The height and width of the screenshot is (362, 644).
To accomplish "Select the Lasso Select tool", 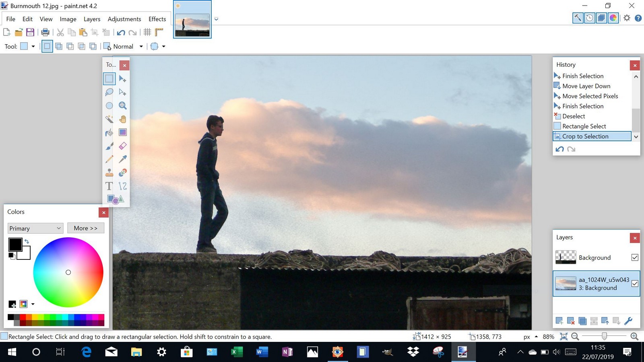I will pos(109,92).
